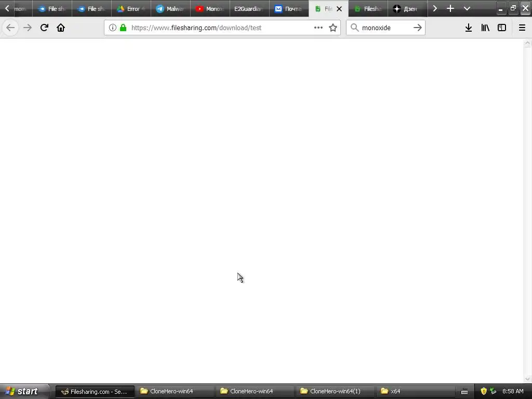Open the downloads panel
The image size is (532, 399).
[x=469, y=28]
